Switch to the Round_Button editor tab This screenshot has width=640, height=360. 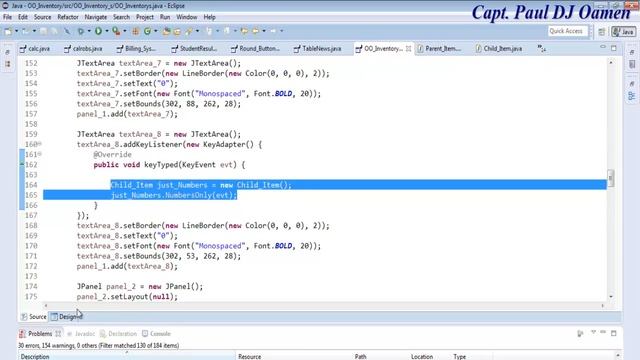[256, 49]
